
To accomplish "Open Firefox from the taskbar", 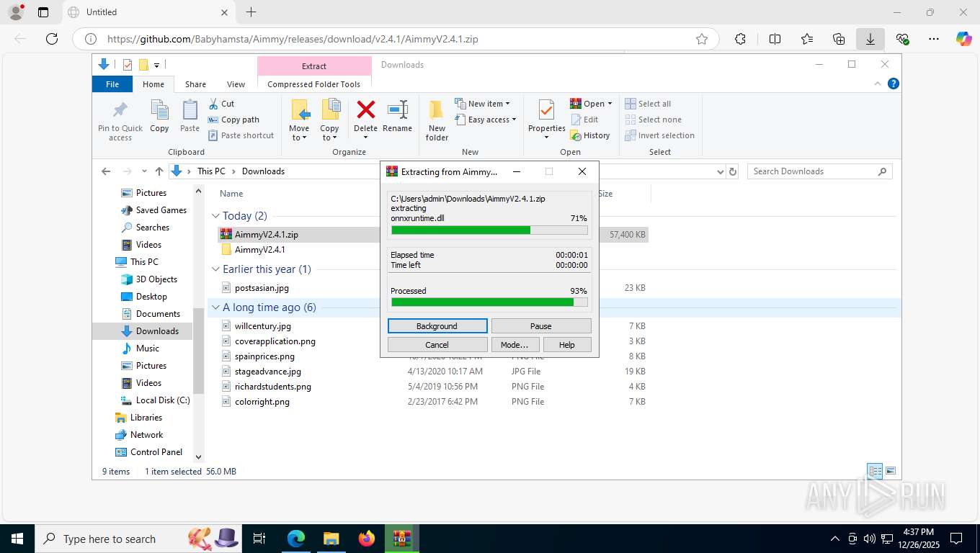I will tap(367, 539).
